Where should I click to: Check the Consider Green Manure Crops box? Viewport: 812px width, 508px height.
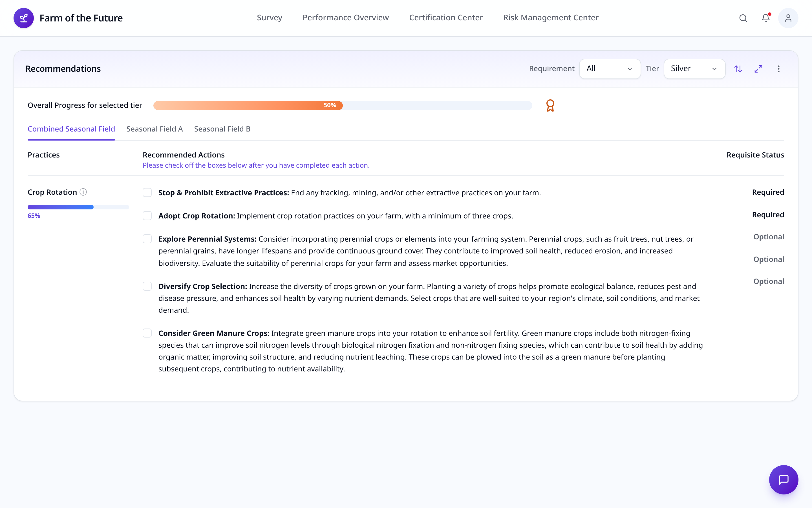click(x=147, y=333)
